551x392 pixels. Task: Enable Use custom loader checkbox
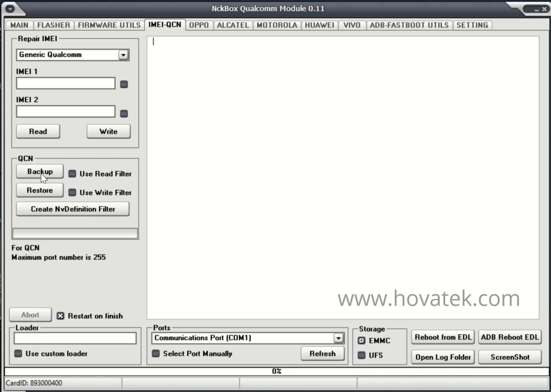[x=18, y=354]
